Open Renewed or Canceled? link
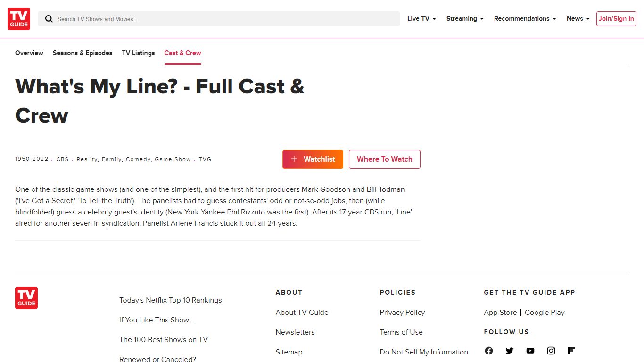This screenshot has height=362, width=644. click(x=157, y=359)
